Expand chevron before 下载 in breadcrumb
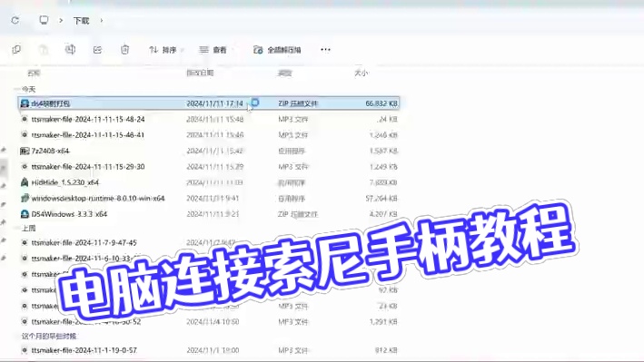644x362 pixels. pos(61,20)
